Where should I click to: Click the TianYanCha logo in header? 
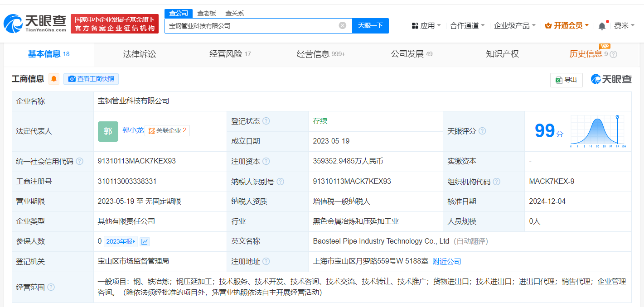point(35,24)
